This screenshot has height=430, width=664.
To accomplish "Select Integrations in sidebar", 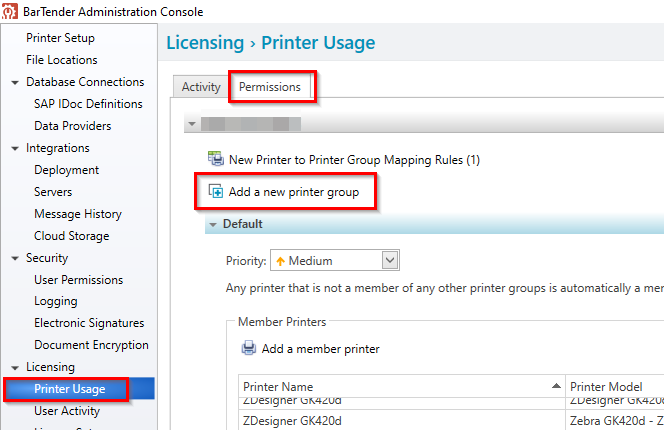I will [x=58, y=148].
